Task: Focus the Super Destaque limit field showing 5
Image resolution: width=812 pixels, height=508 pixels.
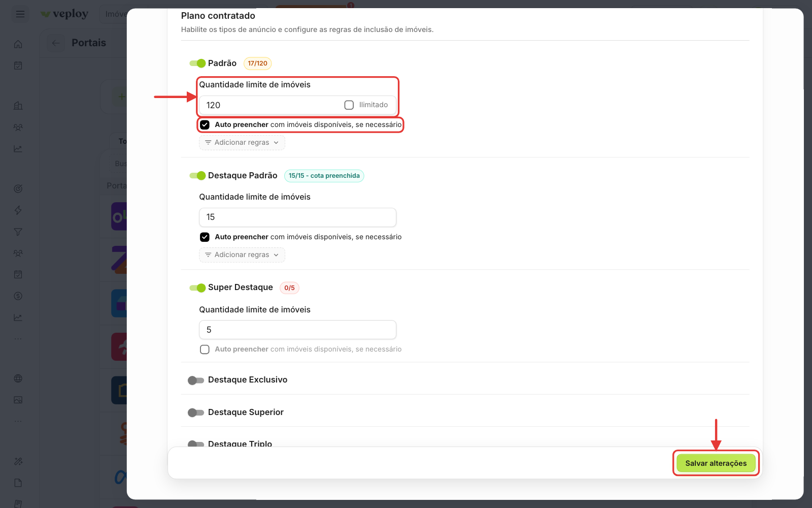Action: (x=297, y=330)
